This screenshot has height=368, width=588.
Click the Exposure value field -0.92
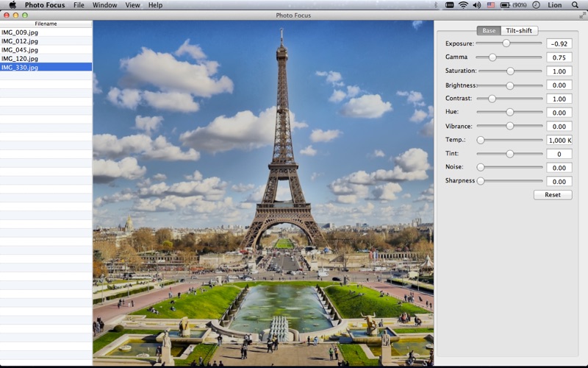pos(559,43)
